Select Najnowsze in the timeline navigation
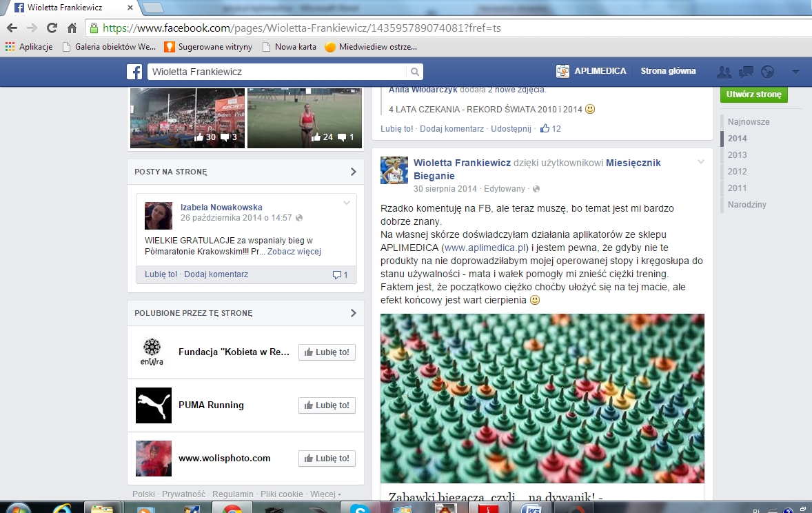The height and width of the screenshot is (513, 812). (x=748, y=122)
